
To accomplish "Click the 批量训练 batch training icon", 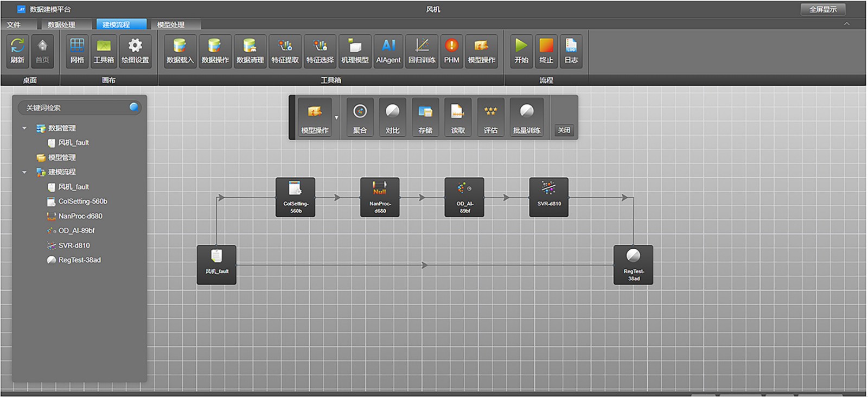I will (526, 118).
